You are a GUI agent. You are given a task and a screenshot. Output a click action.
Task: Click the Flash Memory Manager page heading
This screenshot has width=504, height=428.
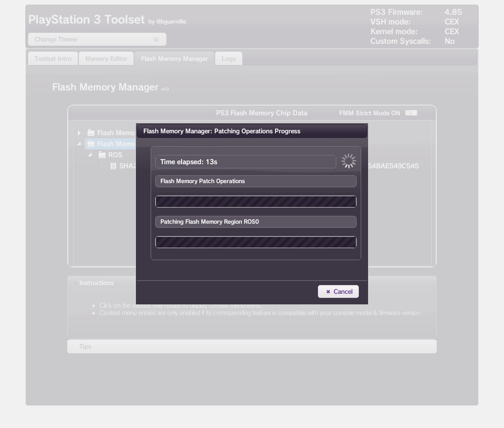pyautogui.click(x=105, y=87)
